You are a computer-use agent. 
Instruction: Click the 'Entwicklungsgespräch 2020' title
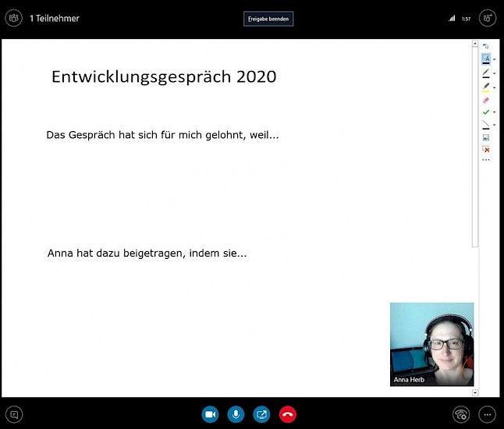tap(164, 77)
